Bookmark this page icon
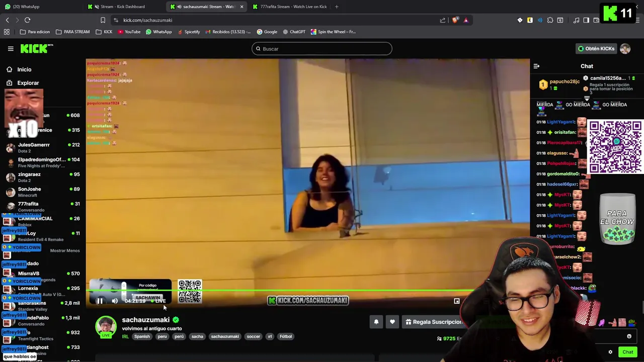This screenshot has width=644, height=362. click(x=103, y=20)
